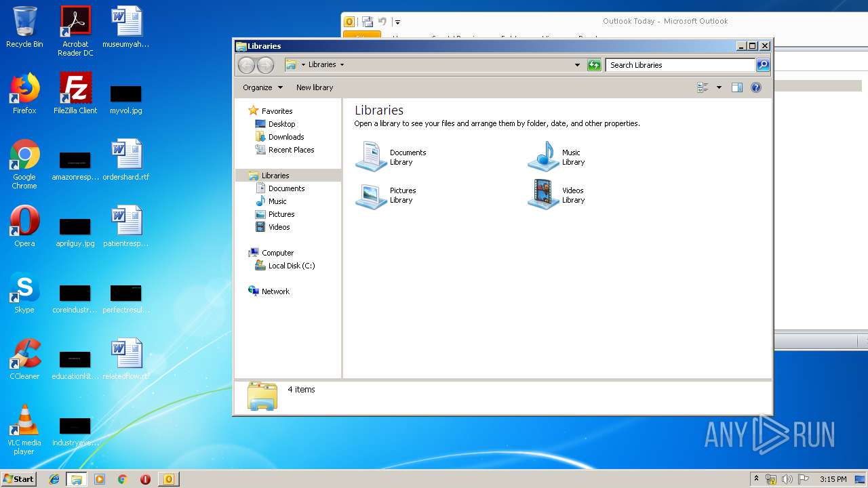
Task: Open Recycle Bin desktop icon
Action: [24, 27]
